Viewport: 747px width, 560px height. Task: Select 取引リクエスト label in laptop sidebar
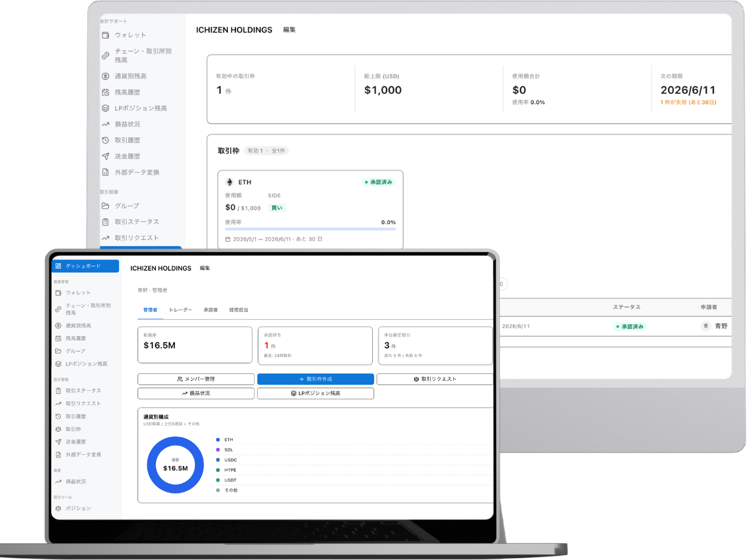[x=83, y=404]
